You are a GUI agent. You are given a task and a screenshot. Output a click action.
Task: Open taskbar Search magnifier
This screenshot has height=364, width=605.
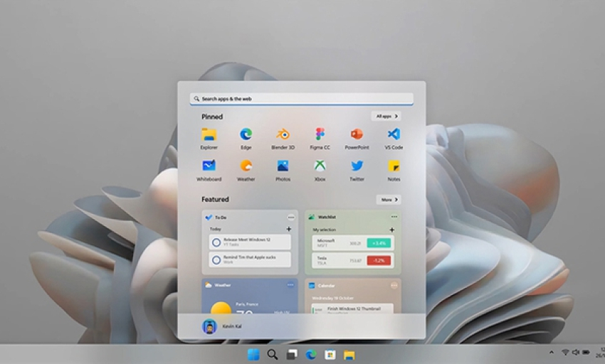pos(273,354)
